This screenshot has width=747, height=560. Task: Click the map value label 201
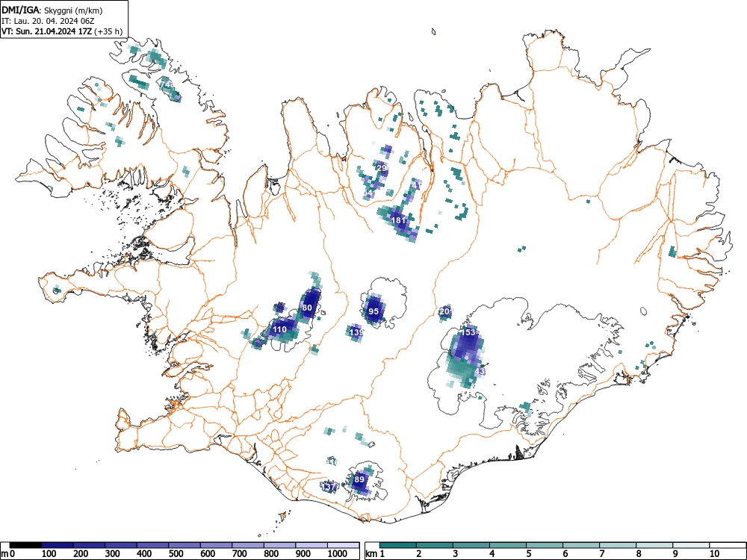(445, 311)
